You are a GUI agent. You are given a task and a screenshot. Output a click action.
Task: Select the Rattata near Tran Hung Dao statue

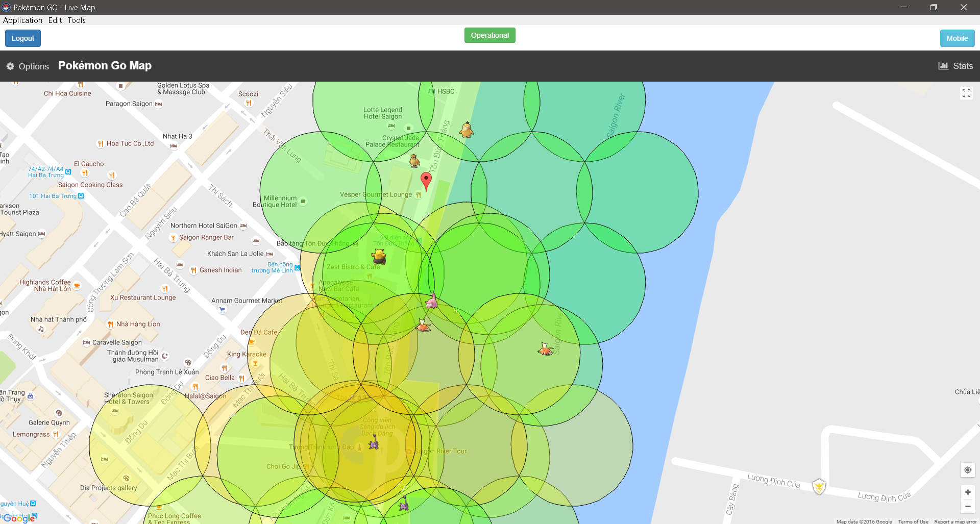(x=374, y=441)
